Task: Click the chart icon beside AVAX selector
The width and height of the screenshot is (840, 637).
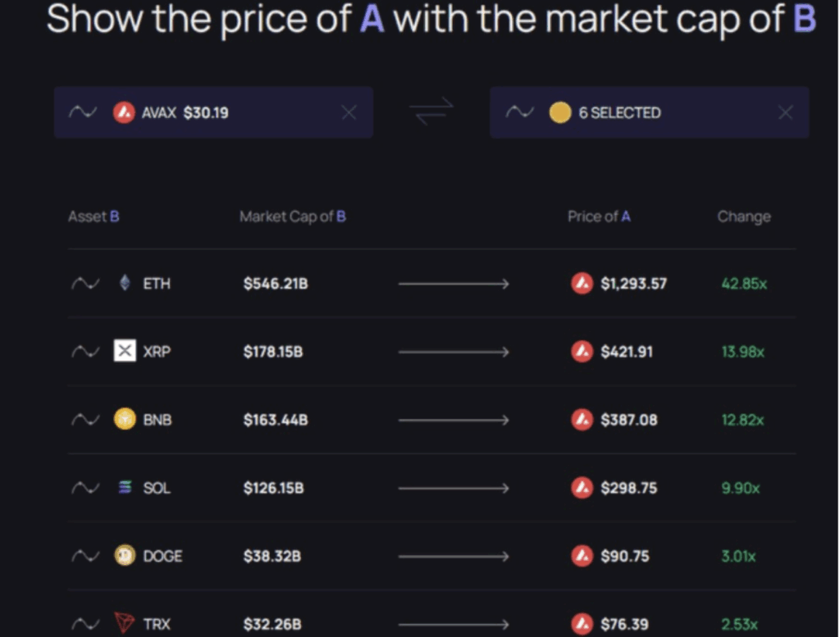Action: pyautogui.click(x=83, y=112)
